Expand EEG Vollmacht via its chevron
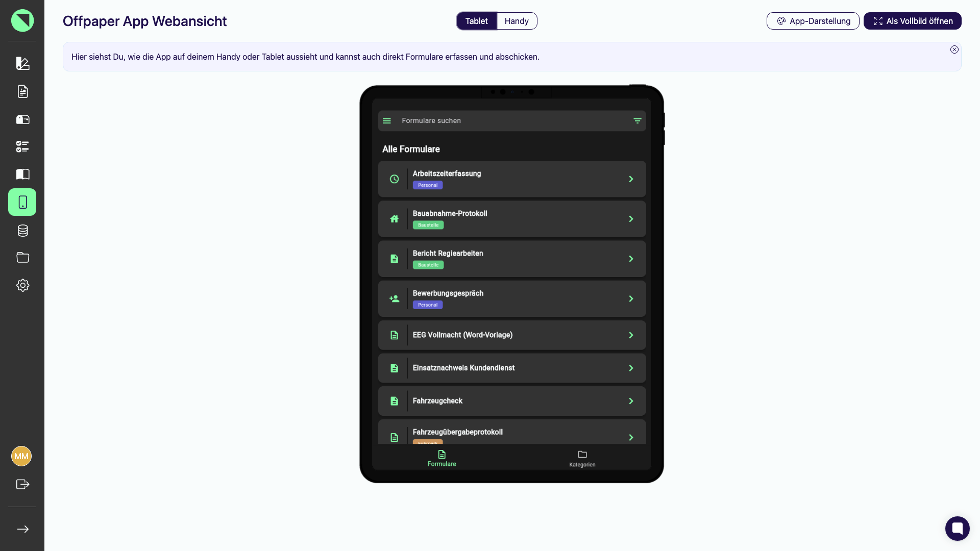The width and height of the screenshot is (980, 551). tap(631, 335)
